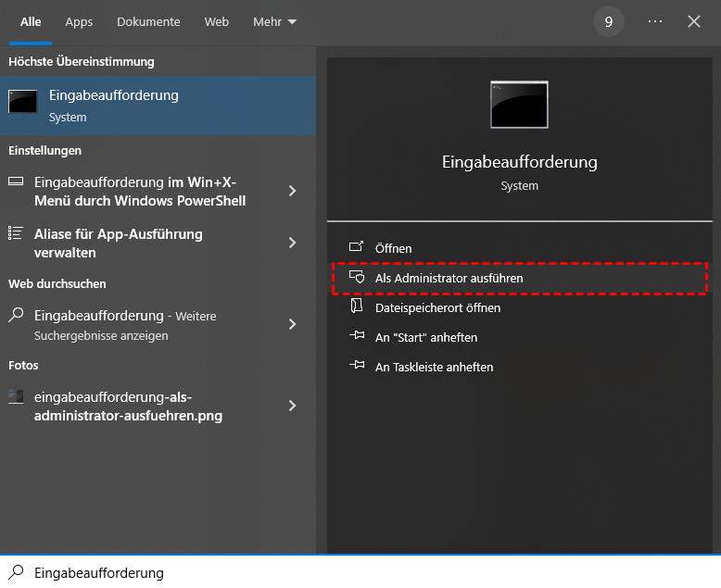
Task: Open Aliase für App-Ausführung verwalten
Action: pyautogui.click(x=158, y=243)
